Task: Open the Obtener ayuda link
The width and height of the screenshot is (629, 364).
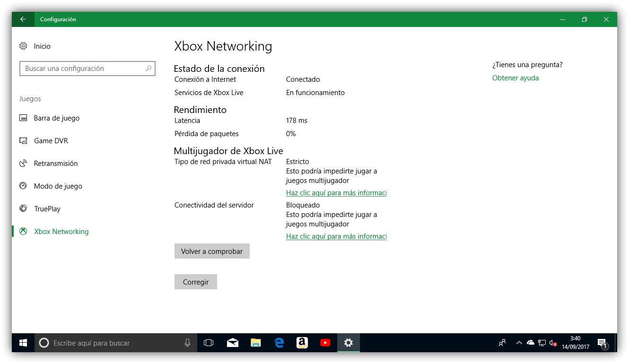Action: (x=515, y=78)
